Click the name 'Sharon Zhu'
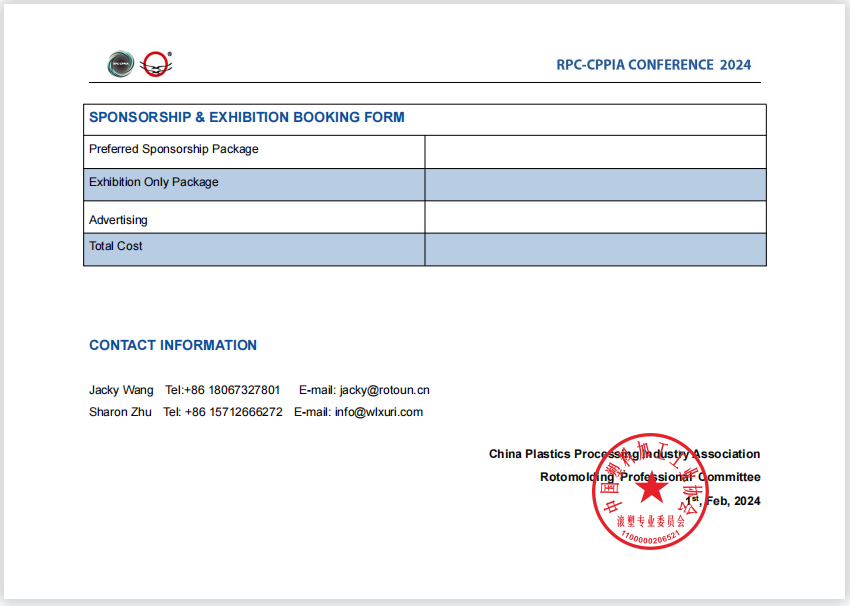Screen dimensions: 850x606 [120, 412]
